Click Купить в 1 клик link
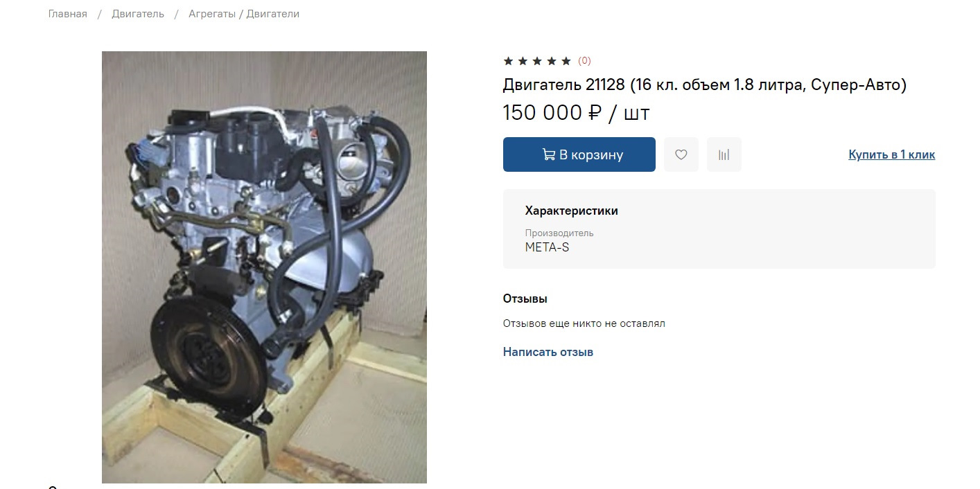Image resolution: width=980 pixels, height=489 pixels. click(x=891, y=154)
